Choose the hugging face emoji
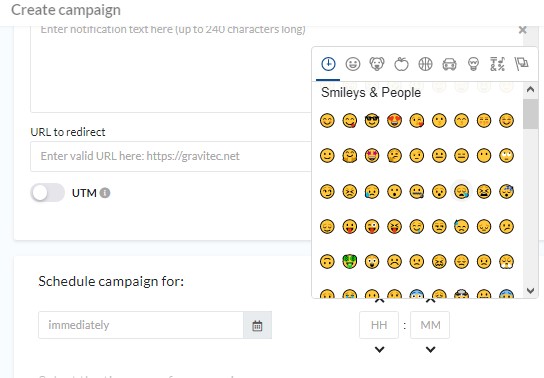 click(x=350, y=156)
